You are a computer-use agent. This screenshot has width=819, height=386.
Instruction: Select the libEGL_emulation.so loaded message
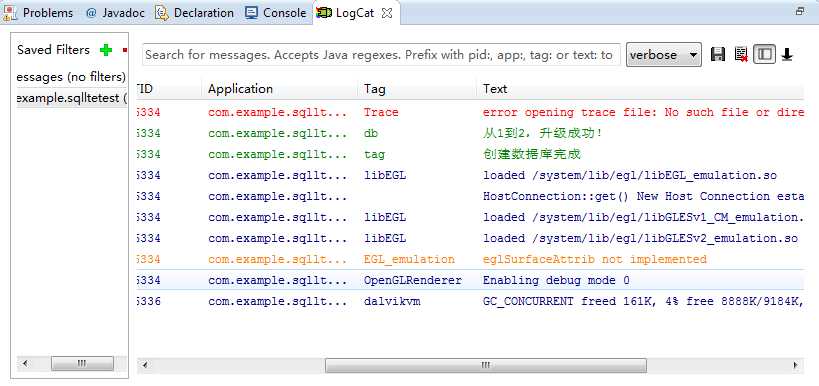[470, 176]
